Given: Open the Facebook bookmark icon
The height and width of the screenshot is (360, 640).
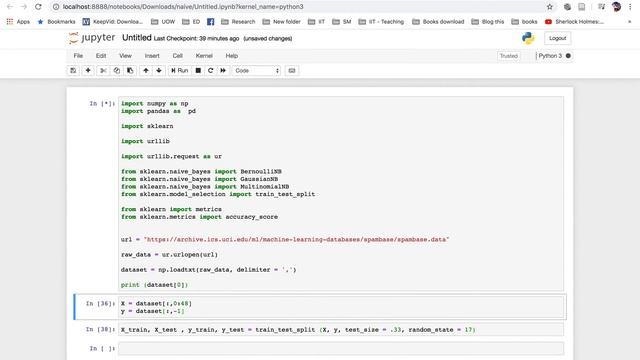Looking at the screenshot, I should click(211, 22).
